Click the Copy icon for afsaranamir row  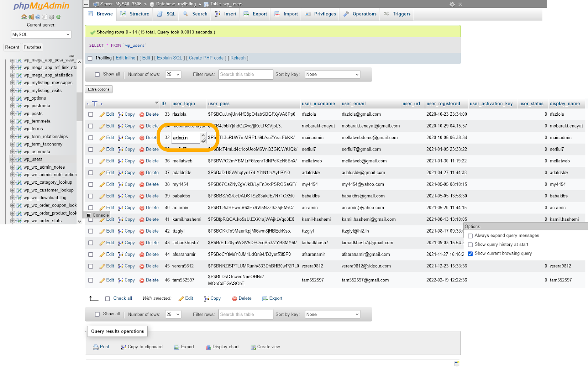point(121,255)
